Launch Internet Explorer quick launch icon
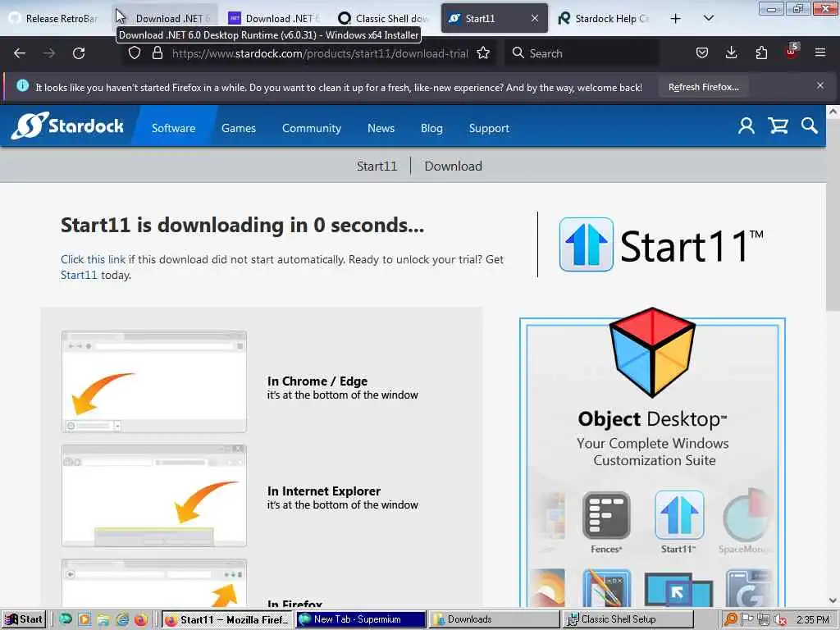The width and height of the screenshot is (840, 630). tap(122, 620)
